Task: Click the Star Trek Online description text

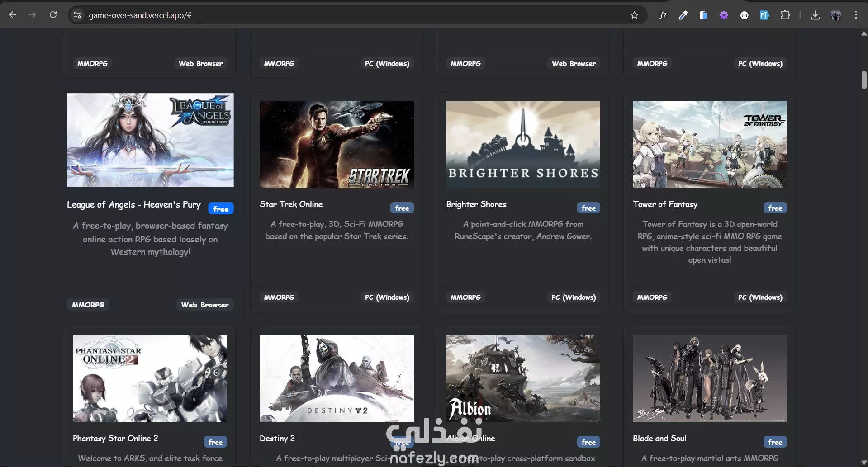Action: pyautogui.click(x=337, y=230)
